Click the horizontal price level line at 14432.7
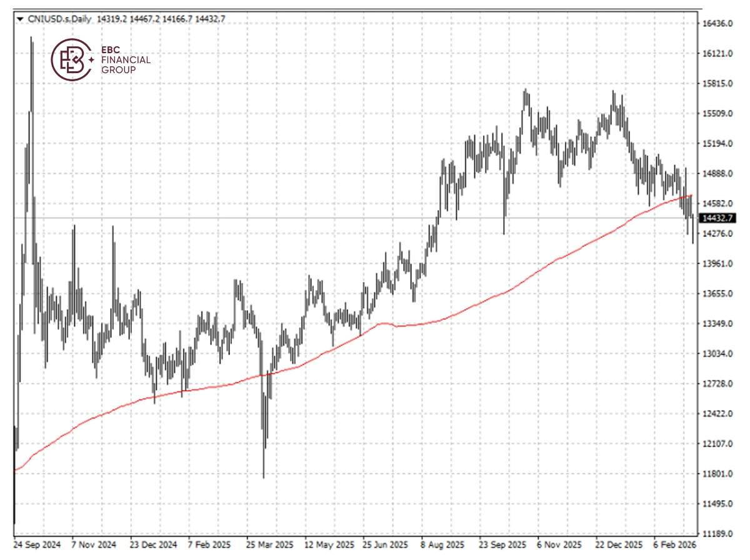The width and height of the screenshot is (750, 560). pos(375,217)
